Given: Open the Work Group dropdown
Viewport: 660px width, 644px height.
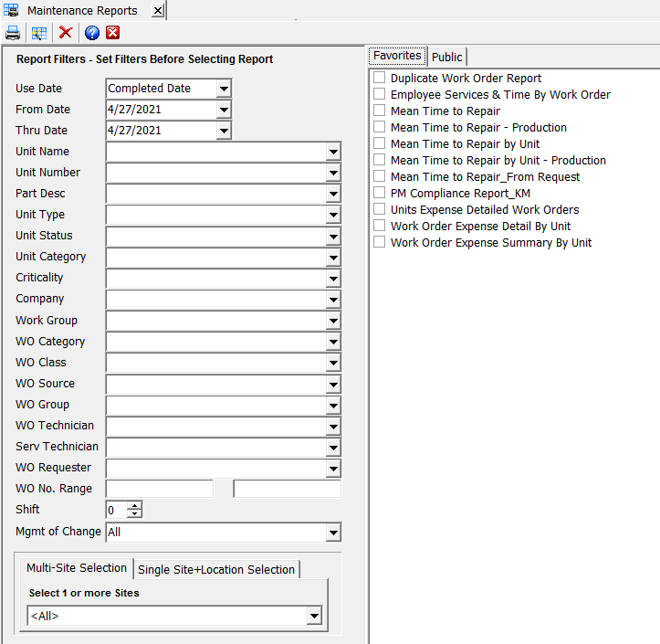Looking at the screenshot, I should coord(333,321).
